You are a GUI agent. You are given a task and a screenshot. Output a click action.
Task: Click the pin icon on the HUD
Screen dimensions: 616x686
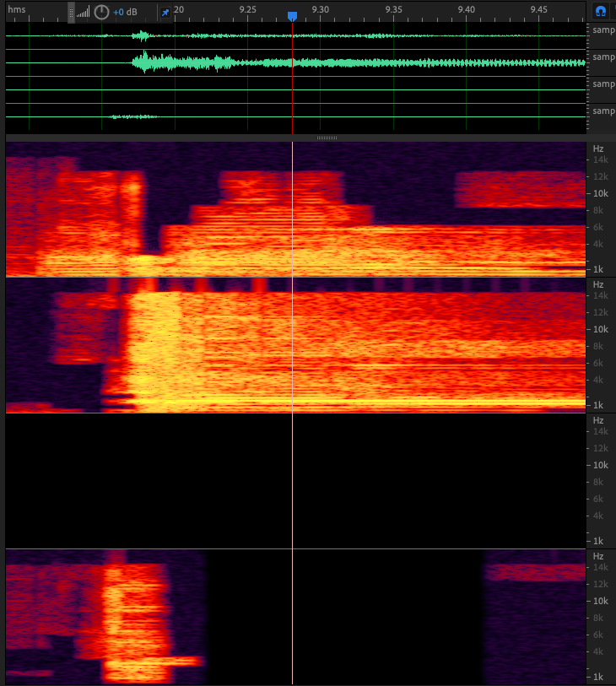[165, 12]
